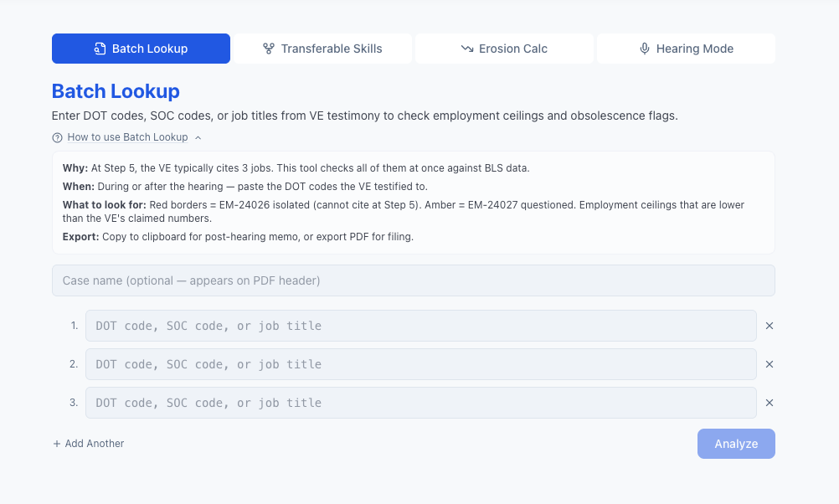The image size is (839, 504).
Task: Remove row 3 with its X icon
Action: tap(770, 403)
